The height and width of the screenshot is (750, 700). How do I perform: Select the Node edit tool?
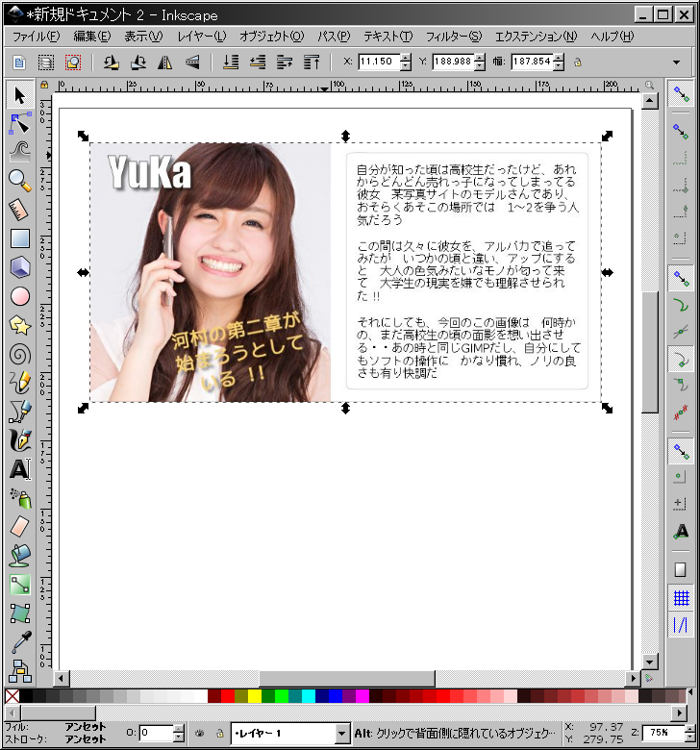coord(20,124)
